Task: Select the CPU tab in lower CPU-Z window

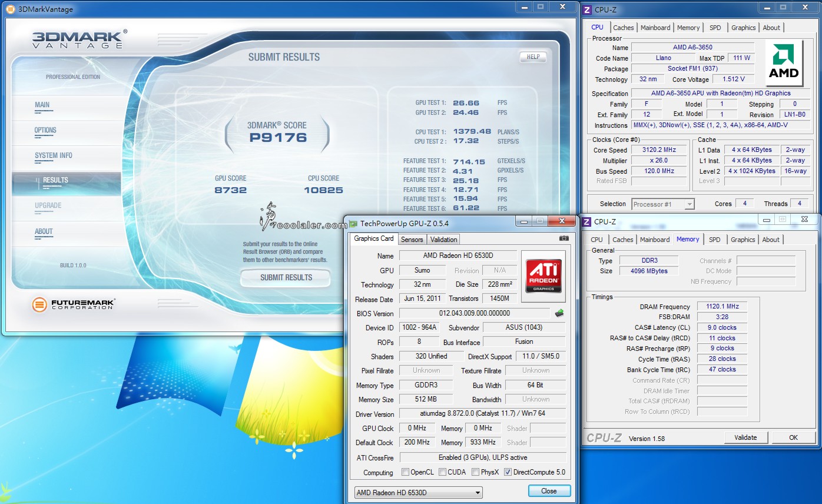Action: [x=596, y=240]
